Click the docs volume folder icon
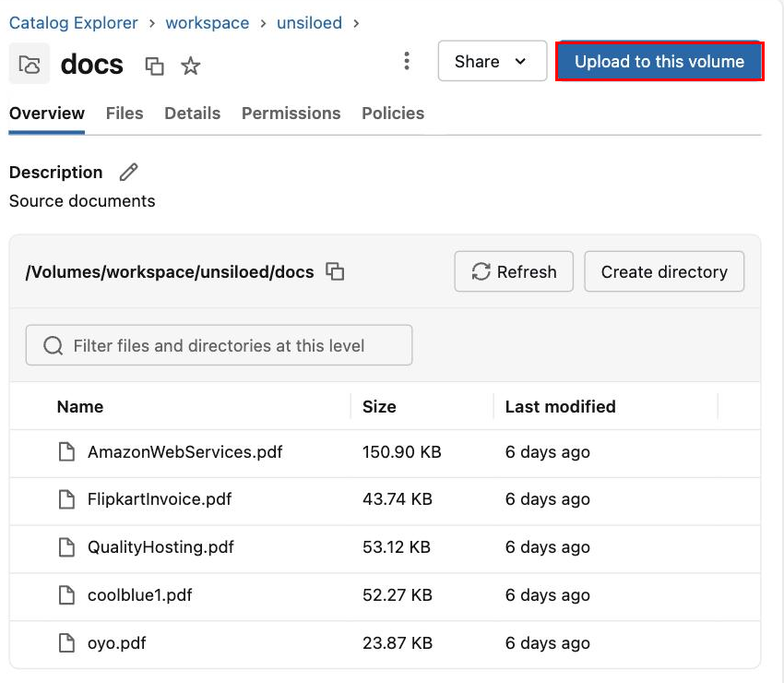Viewport: 784px width, 683px height. point(29,64)
